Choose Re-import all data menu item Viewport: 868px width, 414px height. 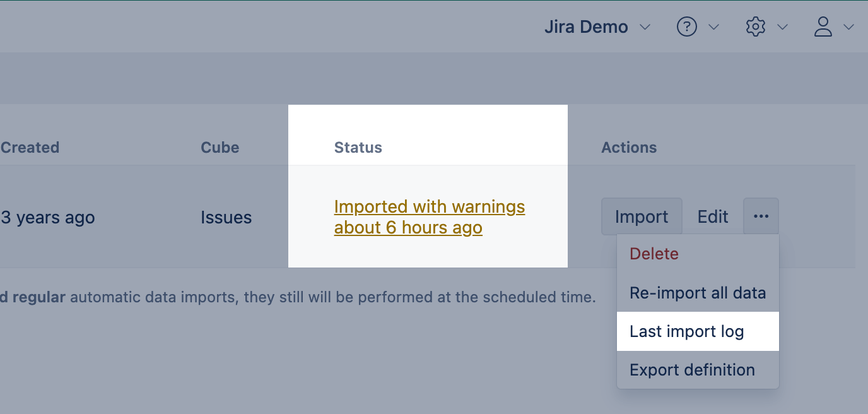698,293
